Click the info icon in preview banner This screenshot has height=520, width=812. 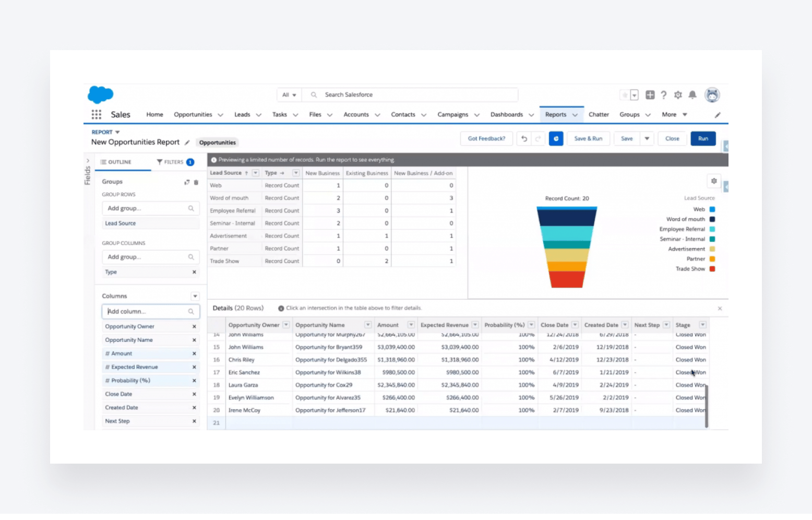pos(214,160)
